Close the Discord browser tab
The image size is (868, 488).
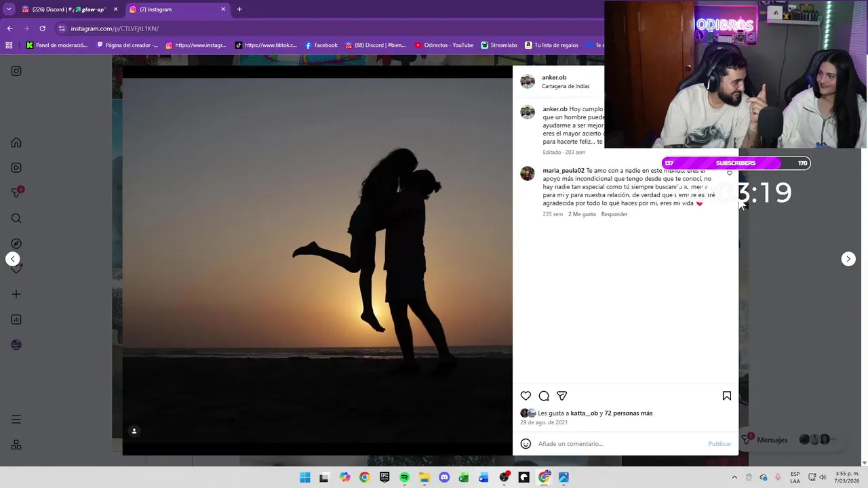click(x=115, y=9)
